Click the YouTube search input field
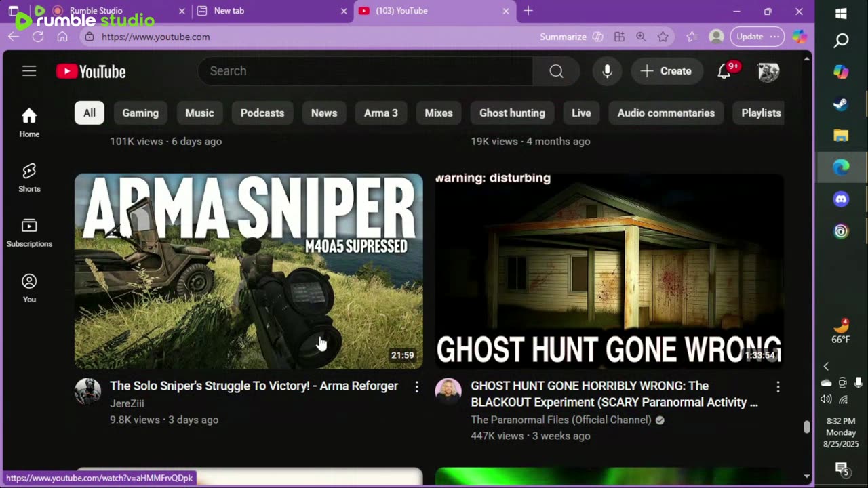The image size is (868, 488). pos(366,71)
